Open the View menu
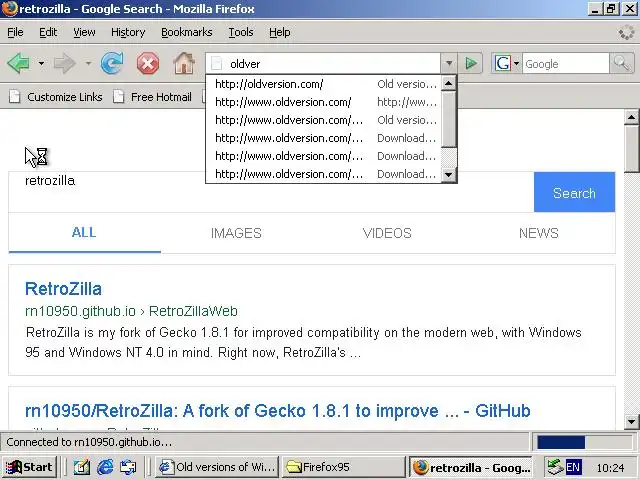The image size is (640, 480). coord(84,32)
